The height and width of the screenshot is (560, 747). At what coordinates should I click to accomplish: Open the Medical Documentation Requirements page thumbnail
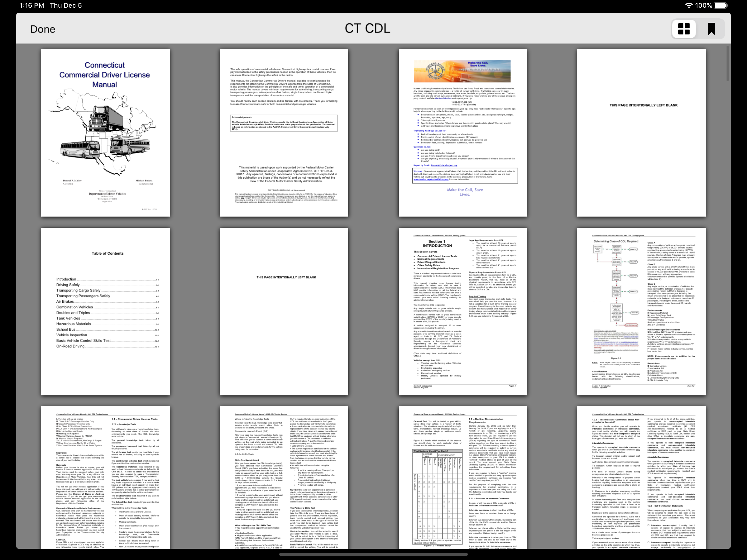point(463,477)
